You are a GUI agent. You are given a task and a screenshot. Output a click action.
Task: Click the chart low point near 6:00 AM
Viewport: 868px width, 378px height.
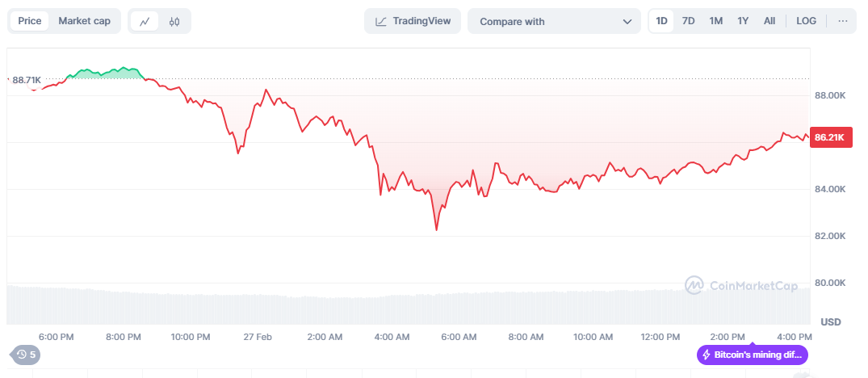coord(437,229)
